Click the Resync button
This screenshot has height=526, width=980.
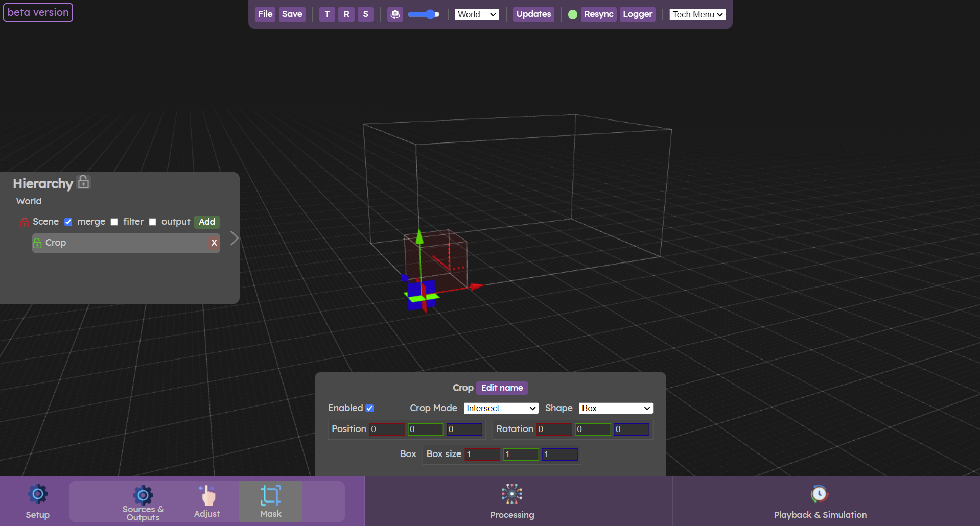click(598, 14)
